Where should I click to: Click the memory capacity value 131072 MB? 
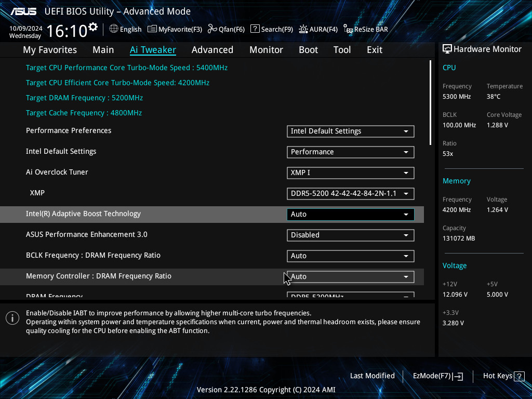tap(458, 238)
